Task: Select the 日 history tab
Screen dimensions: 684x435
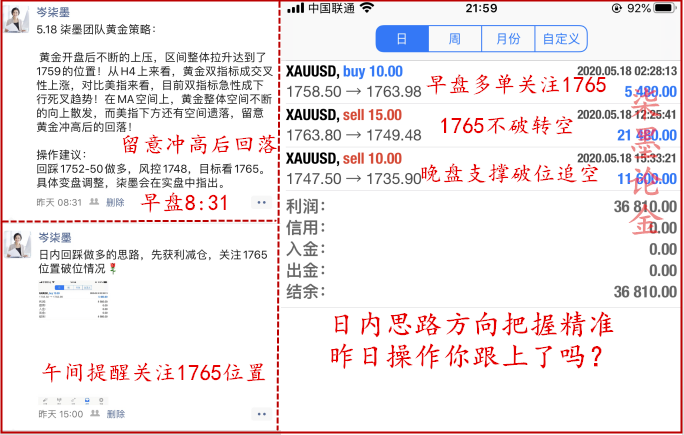Action: [x=402, y=39]
